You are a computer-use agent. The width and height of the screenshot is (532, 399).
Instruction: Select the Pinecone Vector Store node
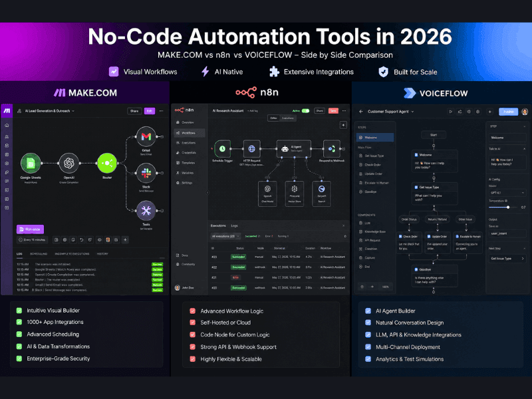(295, 194)
